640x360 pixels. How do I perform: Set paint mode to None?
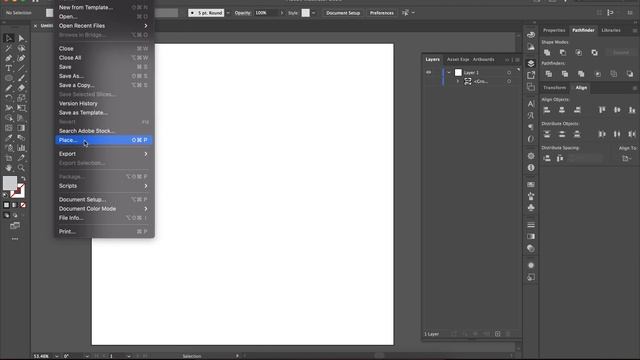click(23, 205)
